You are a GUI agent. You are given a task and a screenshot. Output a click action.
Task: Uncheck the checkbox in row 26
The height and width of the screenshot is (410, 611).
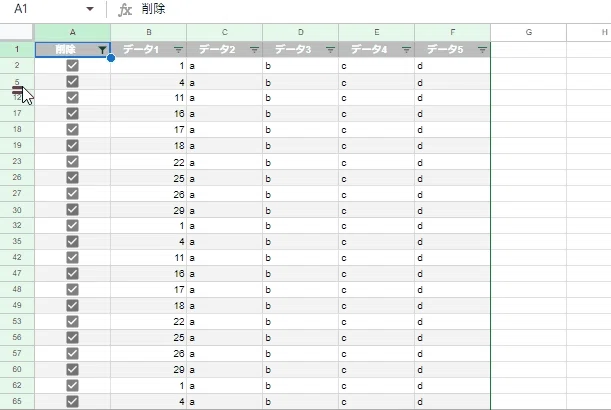72,177
